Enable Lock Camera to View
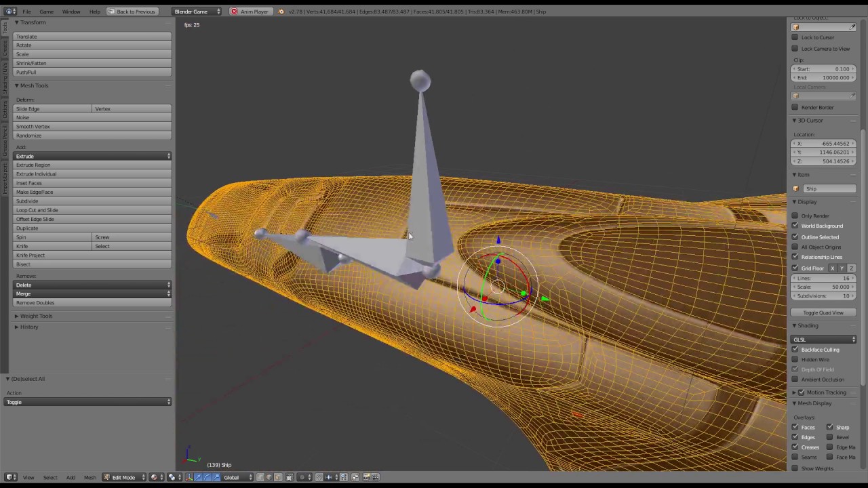Viewport: 868px width, 488px height. click(x=795, y=49)
